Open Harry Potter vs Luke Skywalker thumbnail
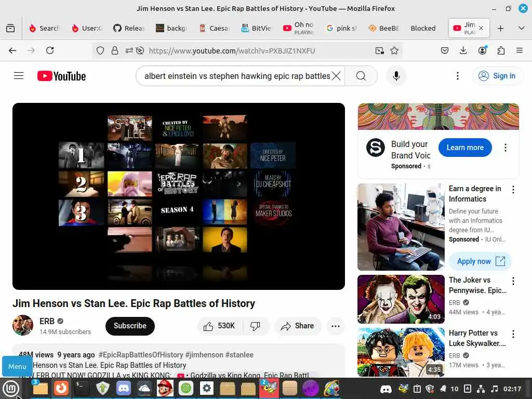532x399 pixels. [x=401, y=352]
